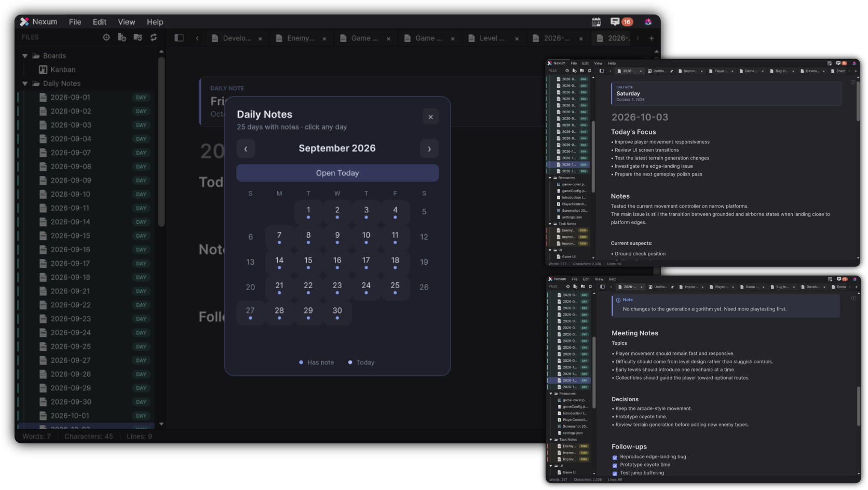Uncheck Reproduce edge-landing bug checkbox

615,457
